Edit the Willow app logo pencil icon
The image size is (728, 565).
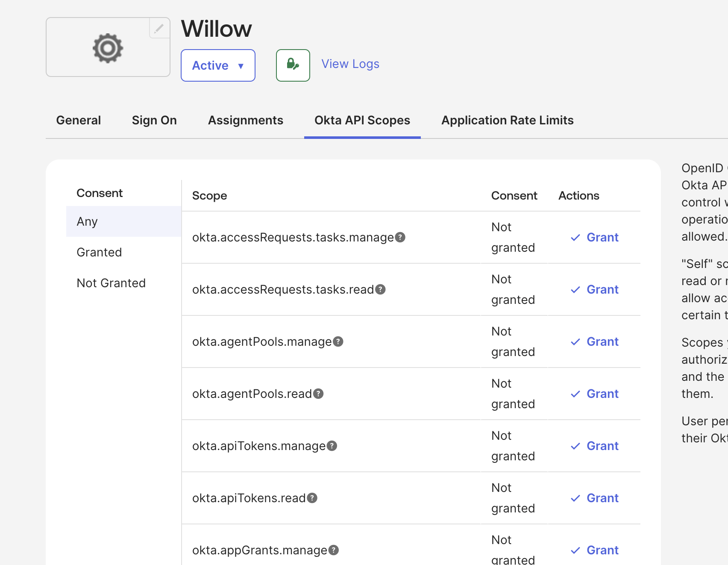point(159,28)
